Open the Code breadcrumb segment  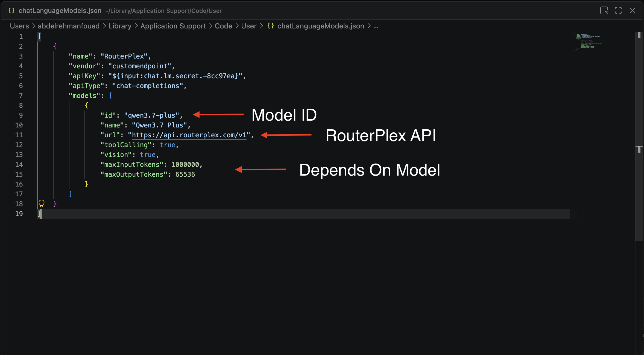point(223,26)
